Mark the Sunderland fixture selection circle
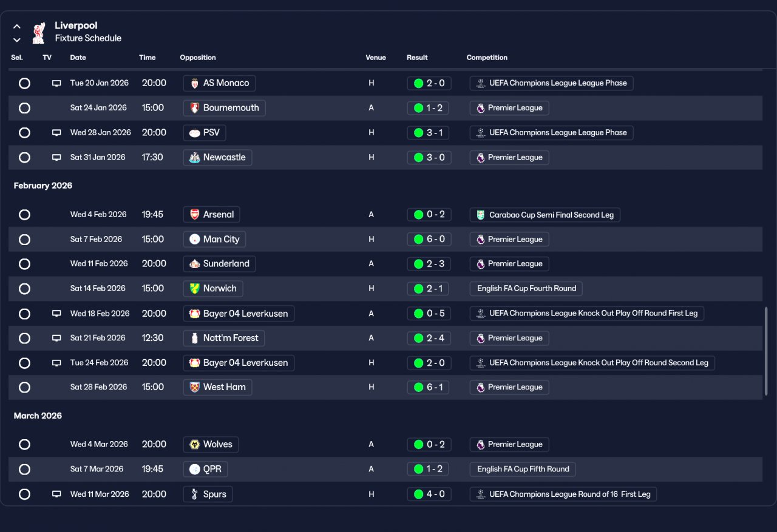Image resolution: width=777 pixels, height=532 pixels. (x=24, y=264)
